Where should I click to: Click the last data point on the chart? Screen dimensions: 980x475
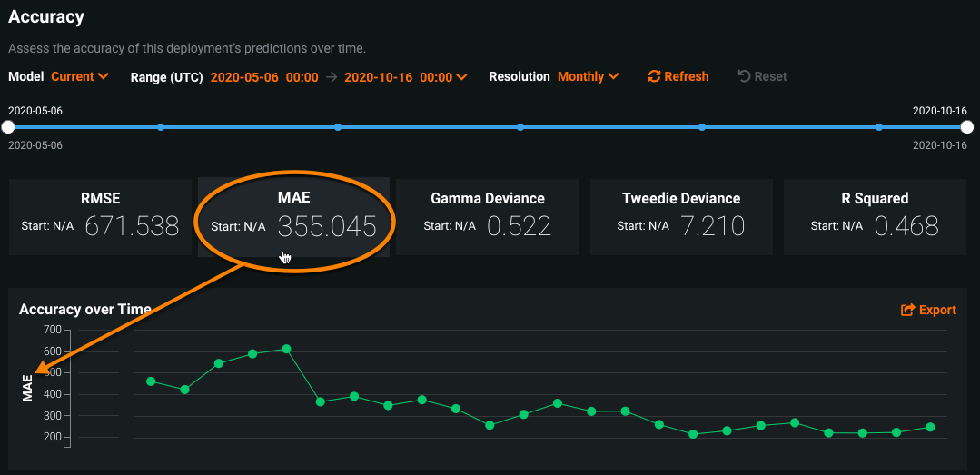point(930,427)
